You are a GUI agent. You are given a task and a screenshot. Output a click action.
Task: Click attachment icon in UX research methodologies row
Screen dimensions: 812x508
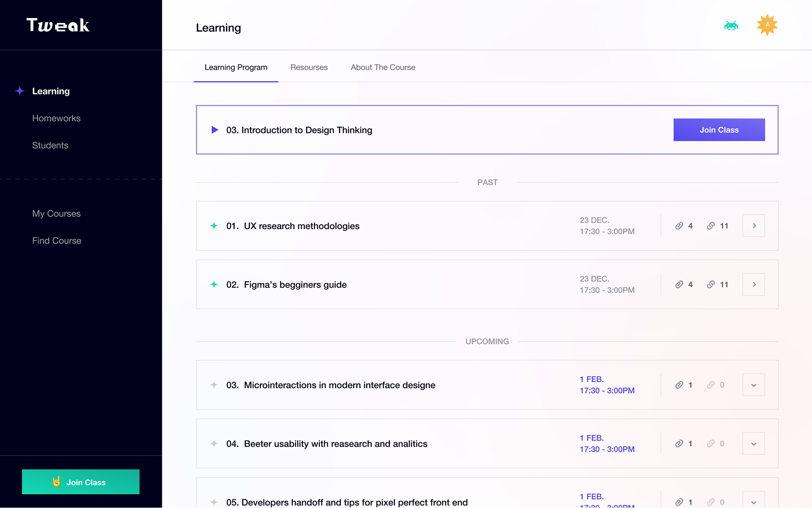(679, 226)
